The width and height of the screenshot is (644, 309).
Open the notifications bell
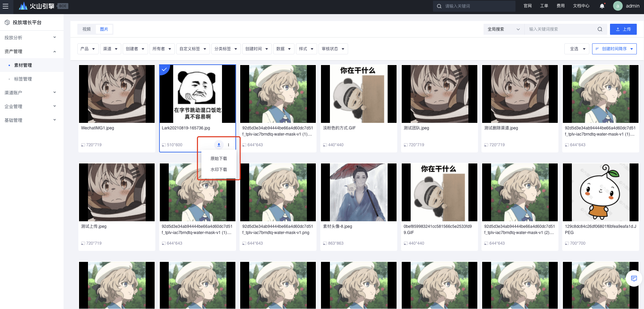point(602,6)
